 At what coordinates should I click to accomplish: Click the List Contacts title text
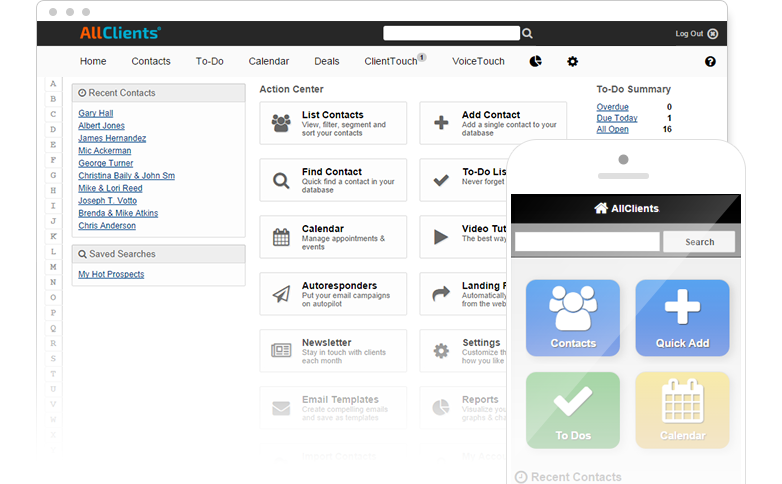tap(333, 115)
